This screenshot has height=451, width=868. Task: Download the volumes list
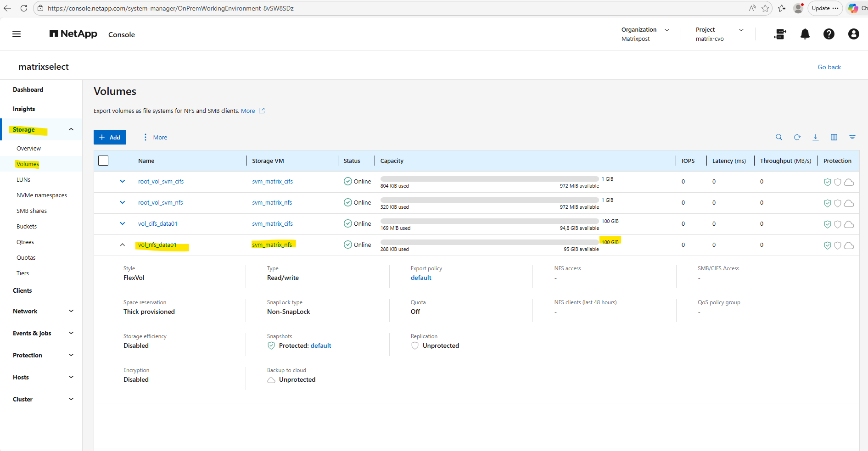815,137
